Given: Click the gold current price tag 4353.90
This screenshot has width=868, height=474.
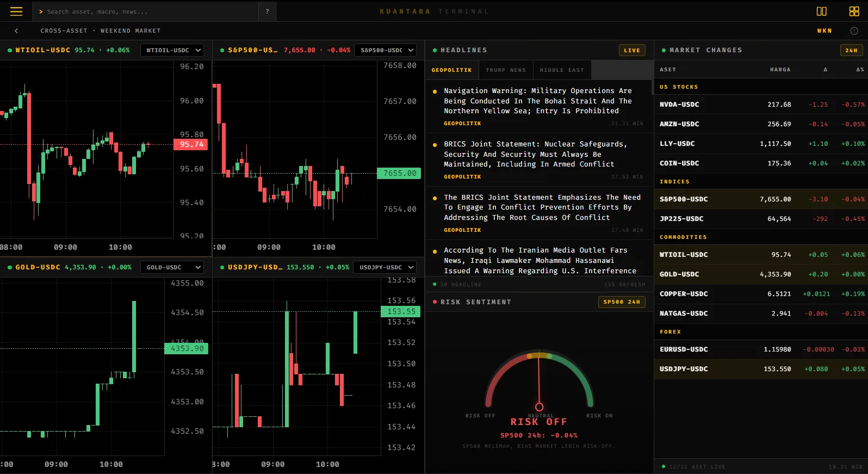Looking at the screenshot, I should tap(187, 348).
